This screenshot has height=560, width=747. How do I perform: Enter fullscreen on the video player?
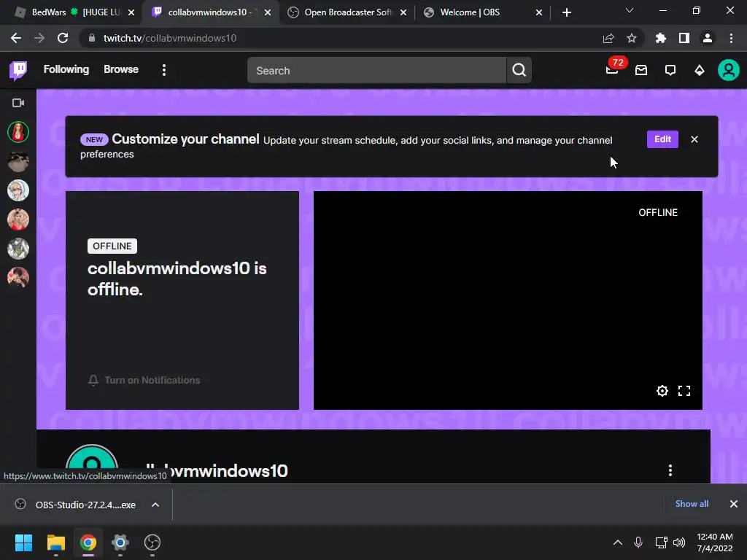pyautogui.click(x=684, y=391)
